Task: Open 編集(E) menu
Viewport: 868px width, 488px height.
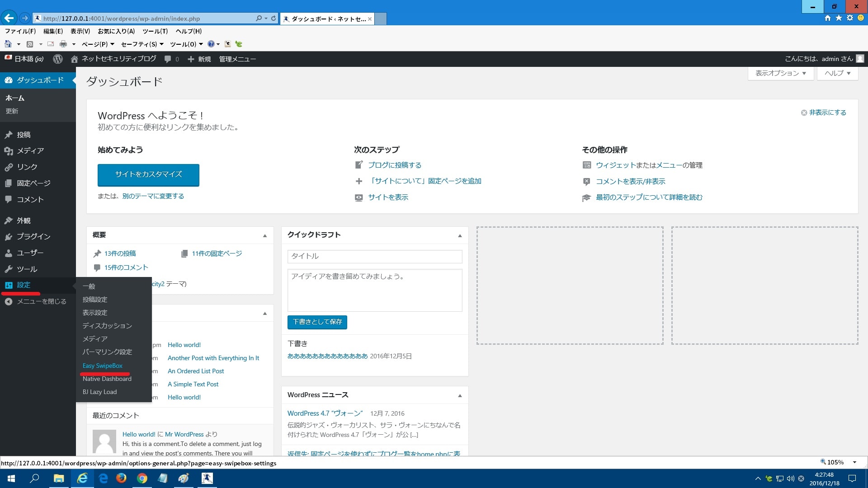Action: coord(53,31)
